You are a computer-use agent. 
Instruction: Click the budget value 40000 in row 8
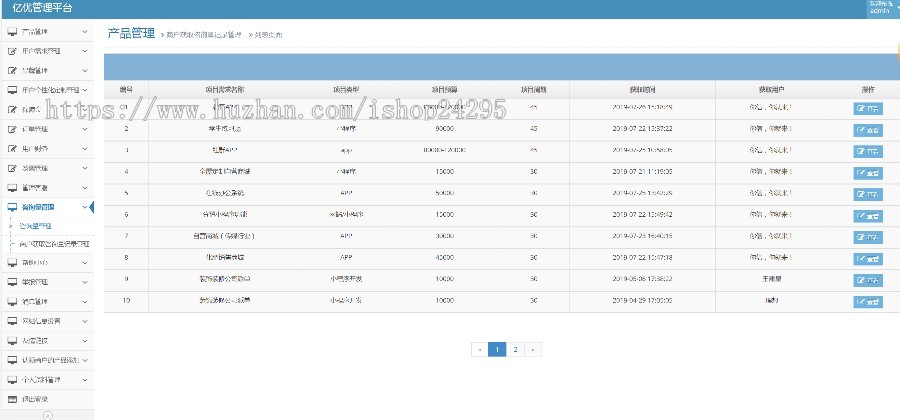click(444, 258)
